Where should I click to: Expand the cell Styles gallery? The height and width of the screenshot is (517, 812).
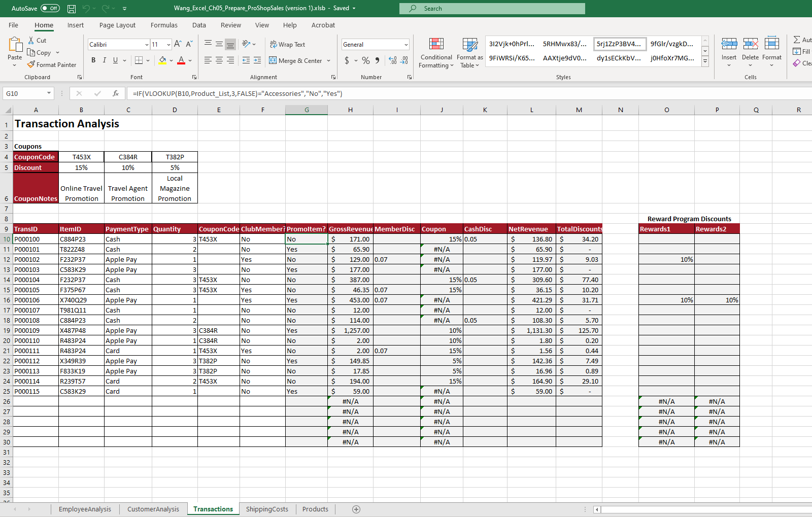point(705,61)
